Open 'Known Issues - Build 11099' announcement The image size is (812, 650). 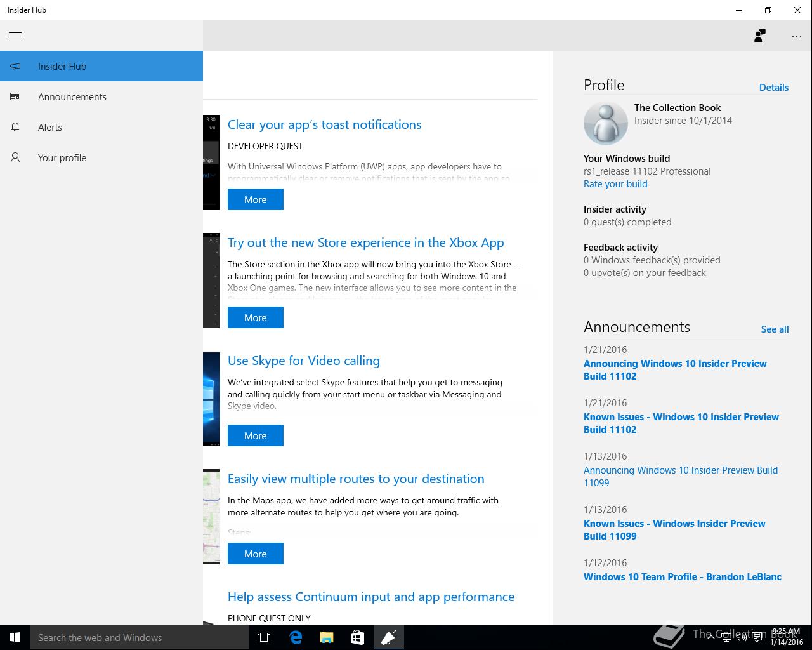point(674,529)
